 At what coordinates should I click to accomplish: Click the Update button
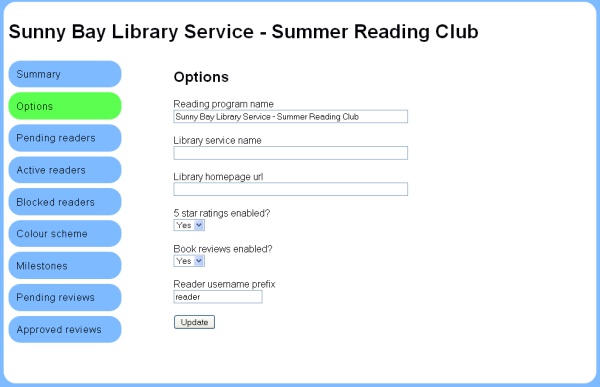[x=194, y=322]
